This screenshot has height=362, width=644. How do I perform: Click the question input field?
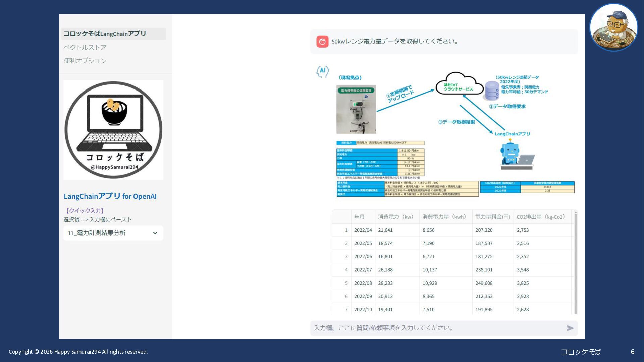coord(436,328)
